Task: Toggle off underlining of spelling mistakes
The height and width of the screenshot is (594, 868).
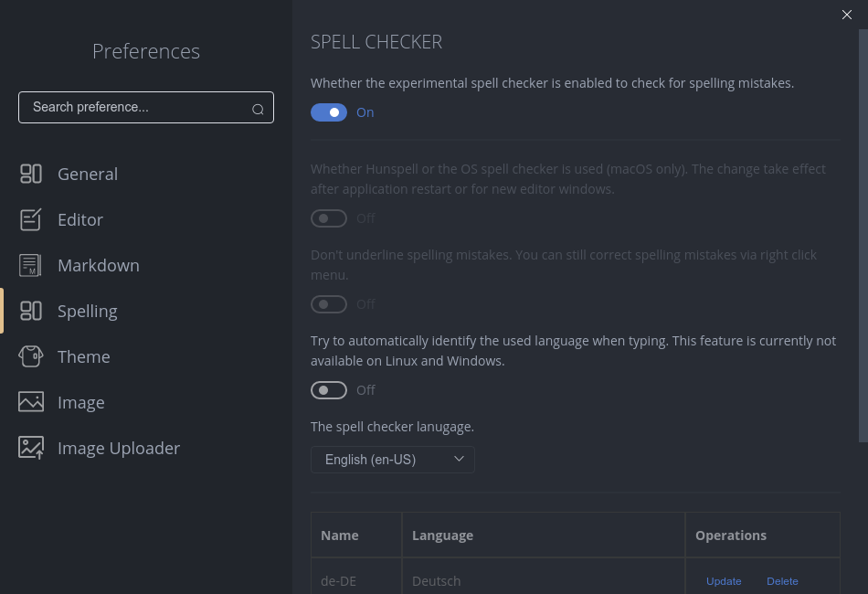Action: coord(329,303)
